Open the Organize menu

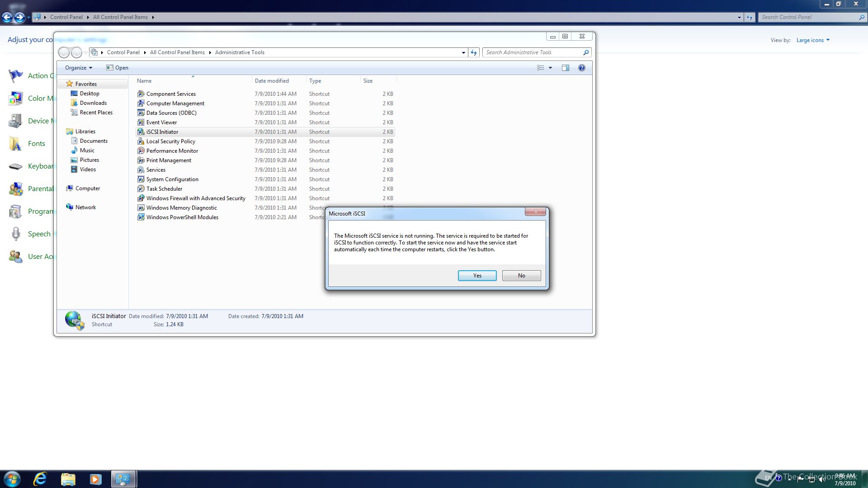(78, 68)
